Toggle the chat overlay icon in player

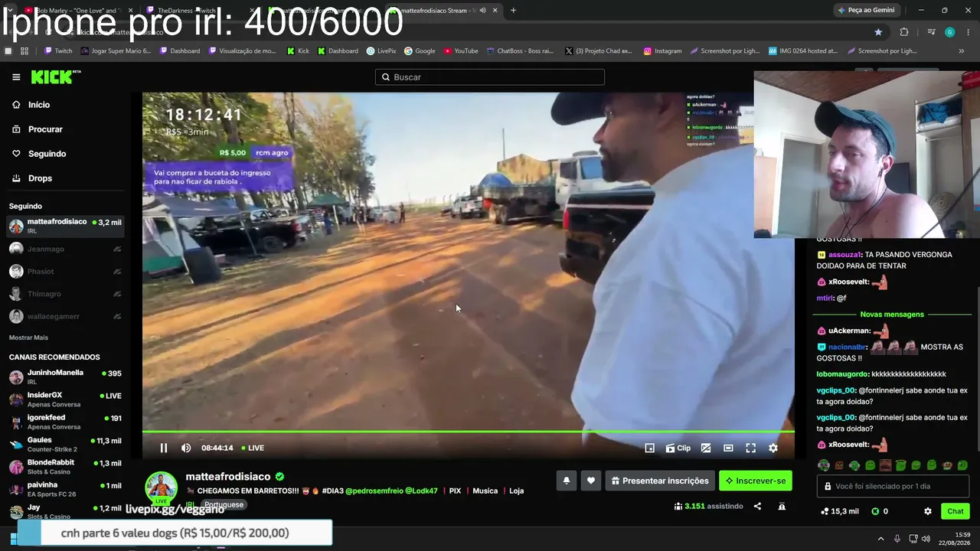click(706, 448)
